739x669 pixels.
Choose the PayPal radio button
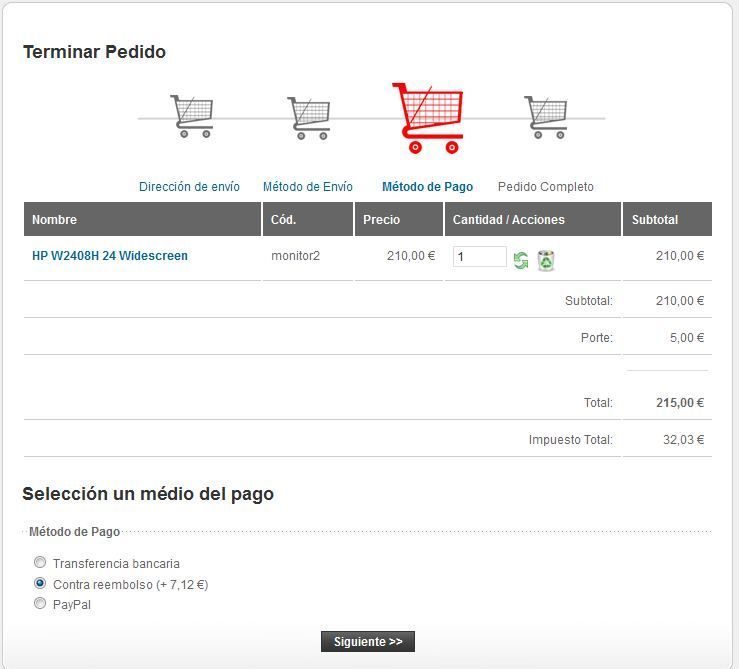[x=40, y=603]
